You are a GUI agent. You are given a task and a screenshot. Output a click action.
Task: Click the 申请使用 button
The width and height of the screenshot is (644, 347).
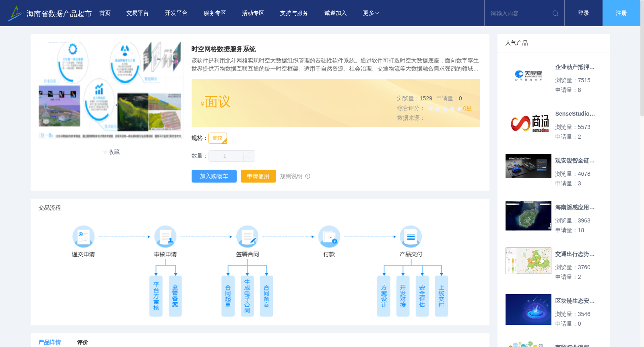(258, 176)
